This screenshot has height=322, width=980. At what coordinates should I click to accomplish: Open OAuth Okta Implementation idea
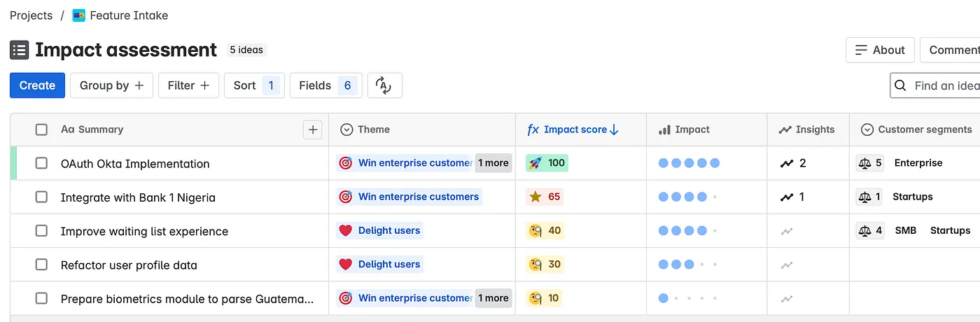135,164
